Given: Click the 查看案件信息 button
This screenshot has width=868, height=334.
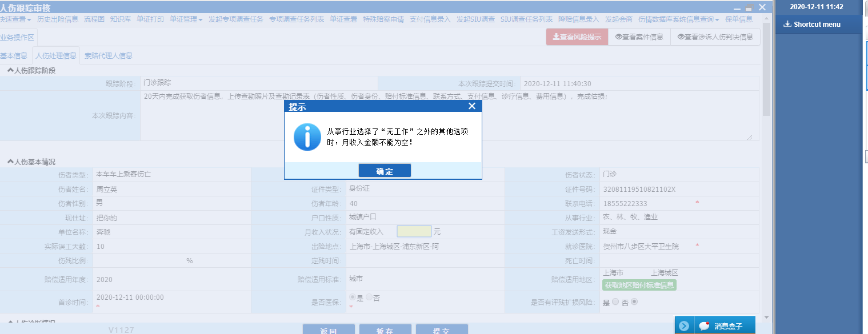Looking at the screenshot, I should pyautogui.click(x=639, y=37).
